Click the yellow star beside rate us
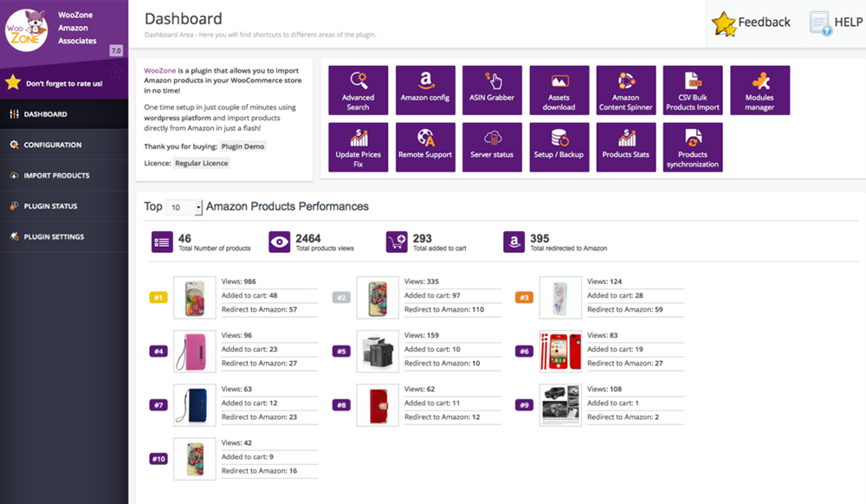 pyautogui.click(x=13, y=83)
